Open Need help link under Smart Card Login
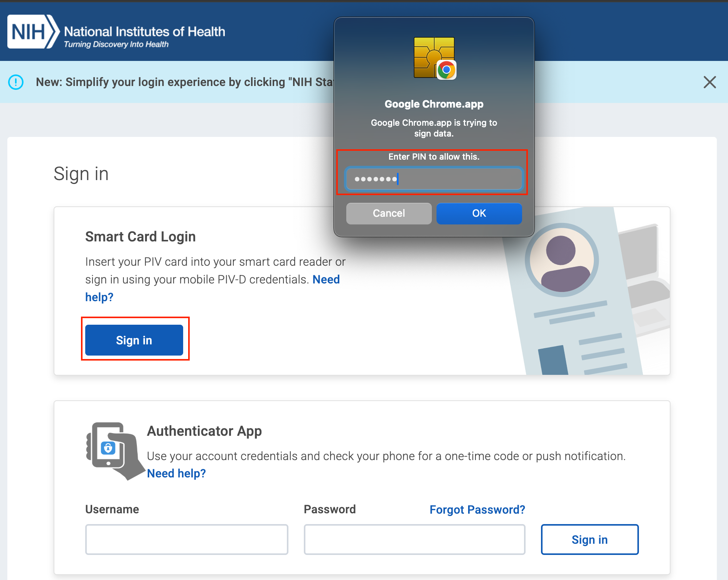 pyautogui.click(x=326, y=280)
